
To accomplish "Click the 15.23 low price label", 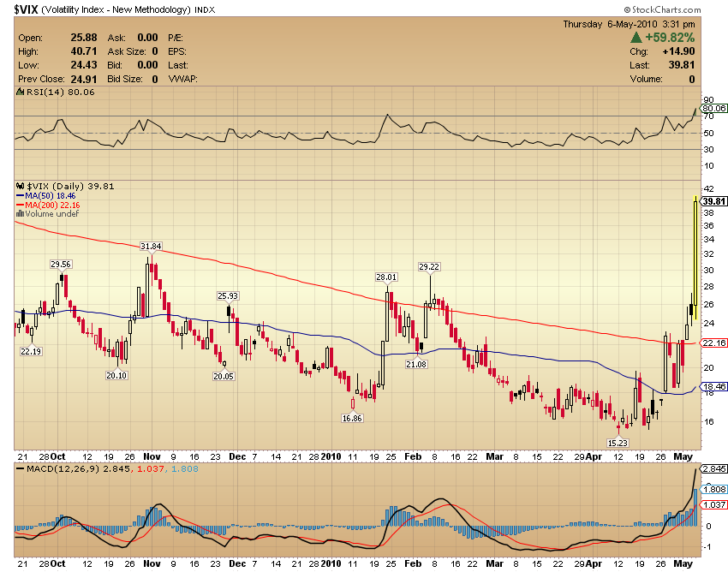I will pyautogui.click(x=618, y=443).
